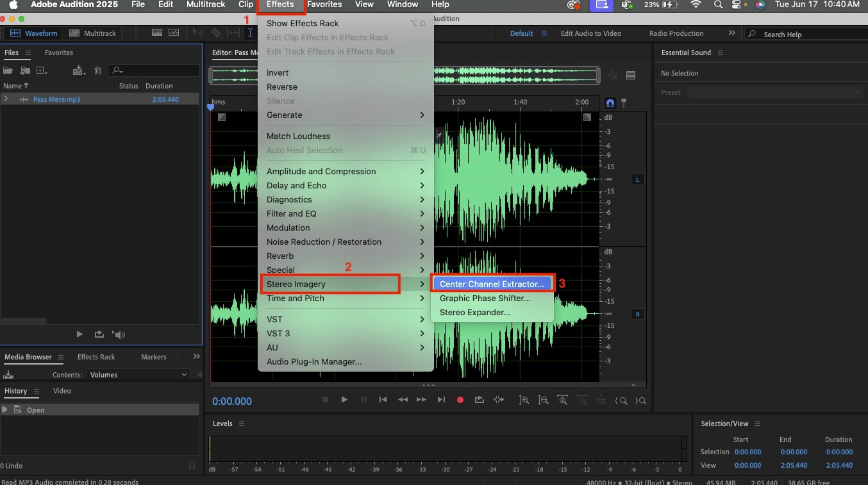Zoom in at in point icon
Screen dimensions: 868x485
point(621,400)
